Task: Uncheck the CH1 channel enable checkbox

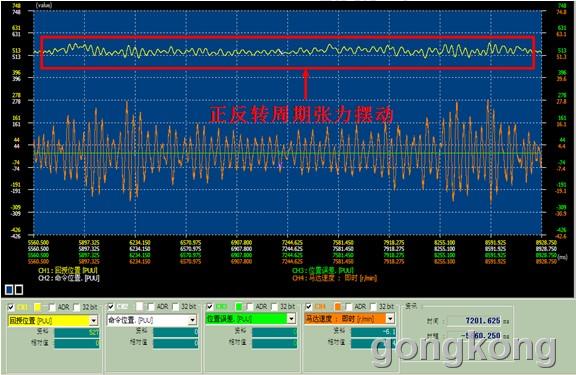Action: [x=11, y=307]
